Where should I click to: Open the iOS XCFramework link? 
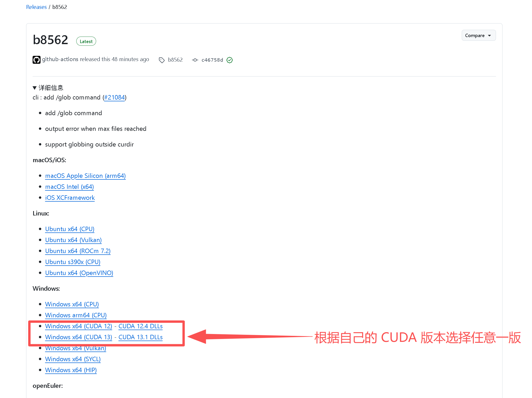70,198
